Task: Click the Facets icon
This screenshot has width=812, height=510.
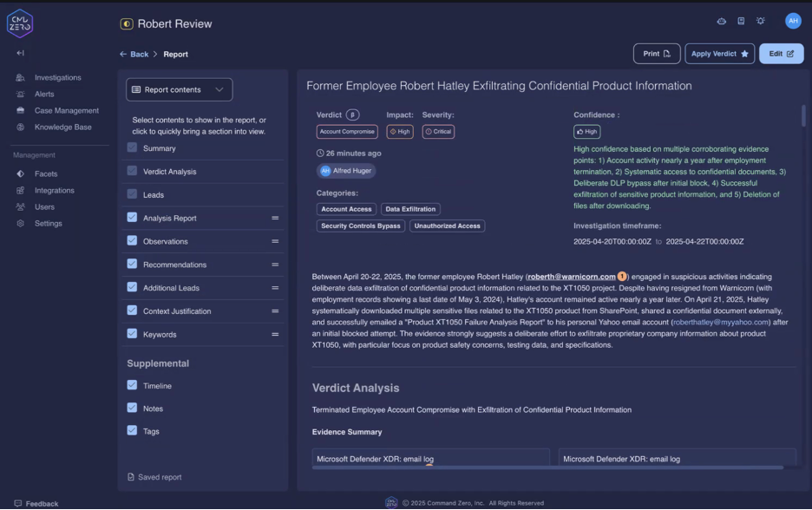Action: (x=20, y=174)
